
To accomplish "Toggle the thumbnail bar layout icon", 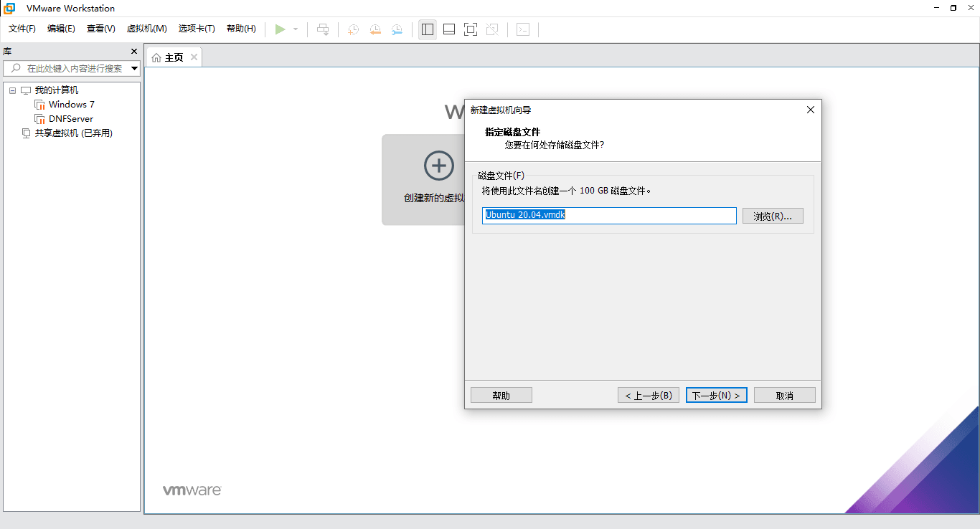I will (449, 29).
